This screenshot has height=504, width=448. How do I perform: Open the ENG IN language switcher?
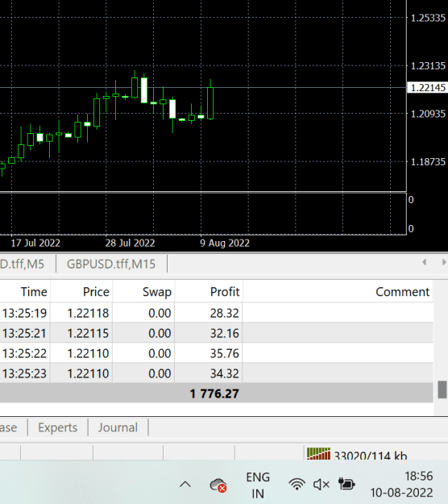coord(258,485)
